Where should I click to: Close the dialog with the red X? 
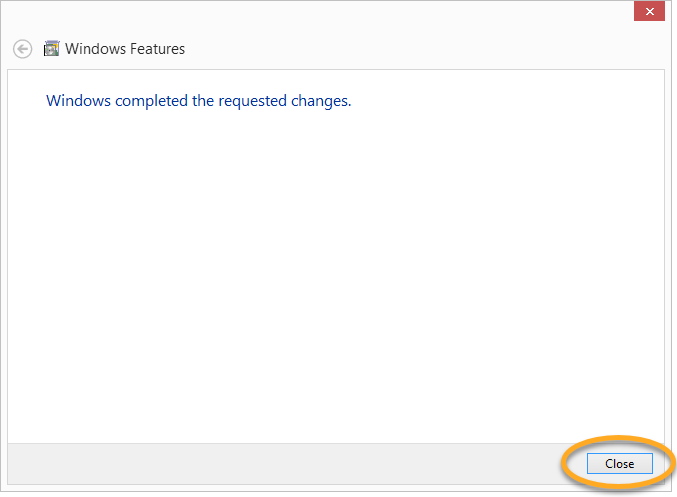point(650,11)
